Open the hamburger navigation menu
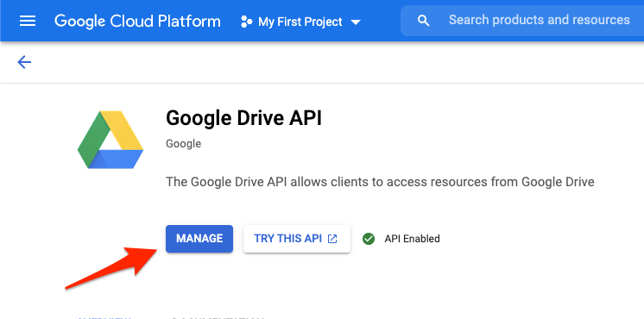Image resolution: width=644 pixels, height=319 pixels. click(28, 21)
